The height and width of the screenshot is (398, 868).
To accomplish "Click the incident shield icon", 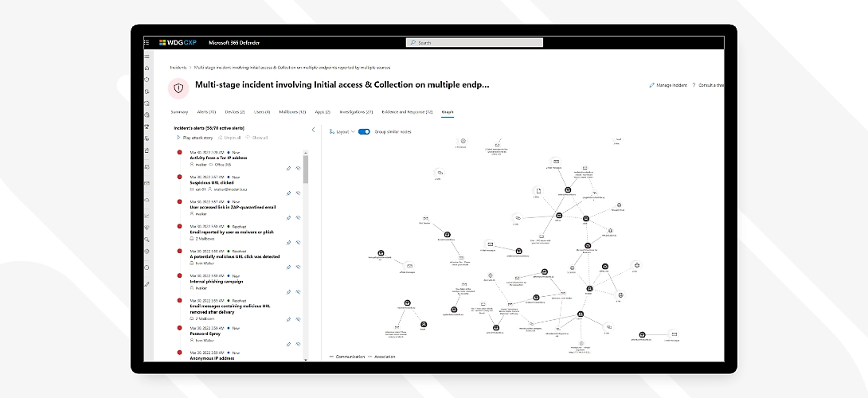I will point(179,88).
